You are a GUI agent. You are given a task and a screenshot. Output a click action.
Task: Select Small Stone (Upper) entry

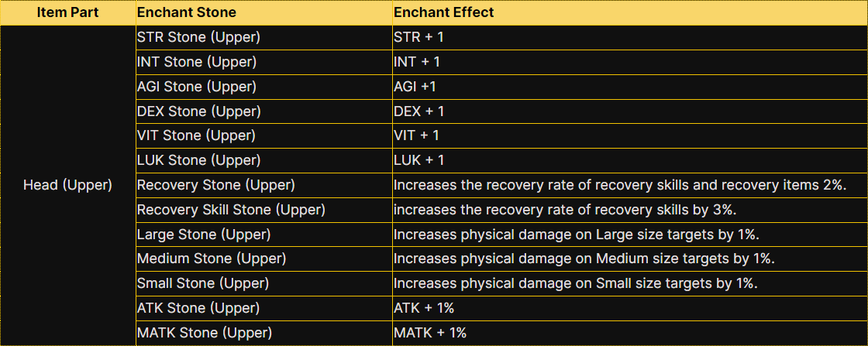tap(203, 283)
